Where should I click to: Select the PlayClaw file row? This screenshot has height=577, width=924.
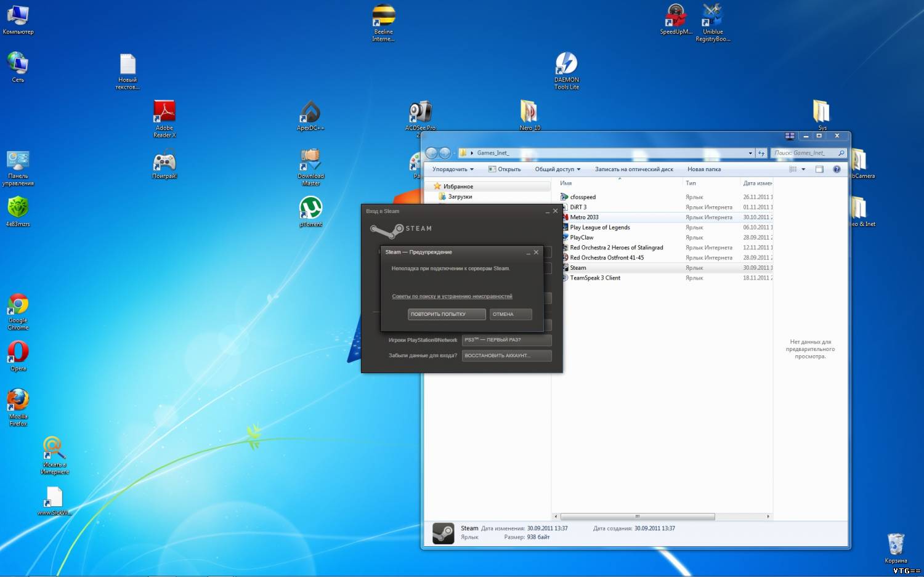tap(665, 237)
